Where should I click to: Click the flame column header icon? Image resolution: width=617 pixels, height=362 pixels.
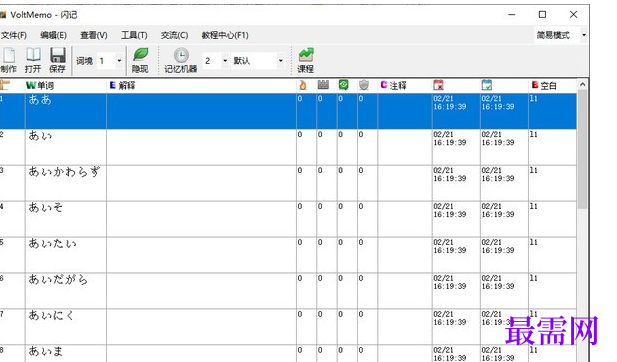point(303,85)
